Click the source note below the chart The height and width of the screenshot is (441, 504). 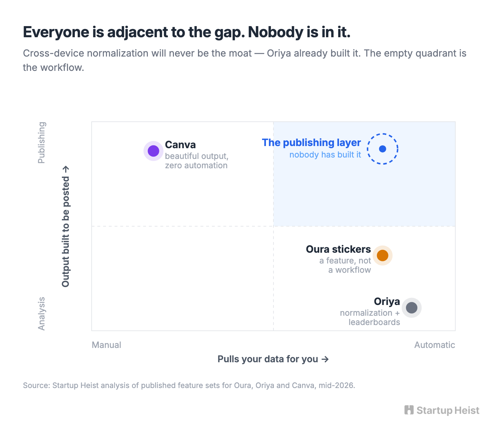189,386
